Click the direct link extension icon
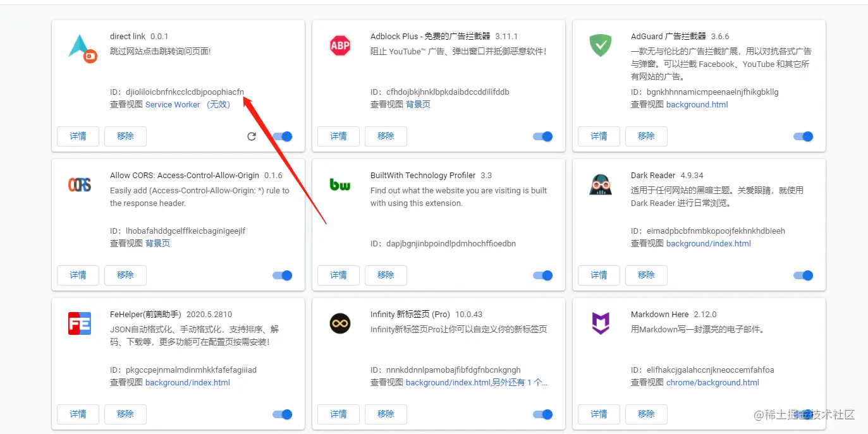 (x=82, y=48)
